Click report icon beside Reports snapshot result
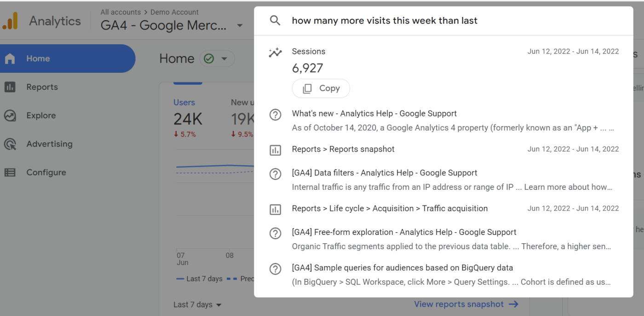Image resolution: width=644 pixels, height=316 pixels. [275, 150]
